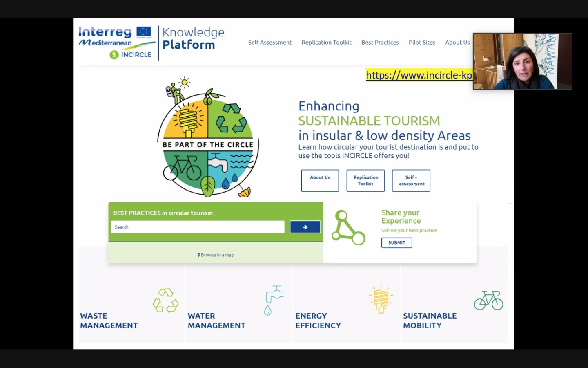Open the Self Assessment menu item

(270, 42)
